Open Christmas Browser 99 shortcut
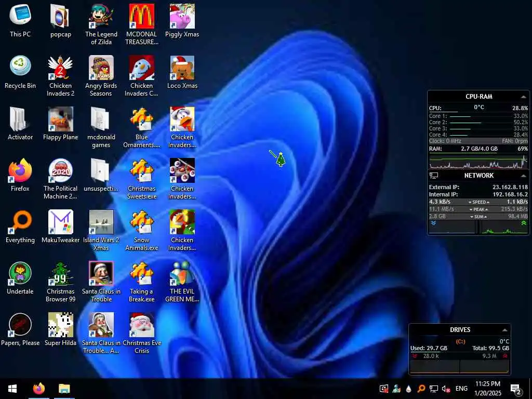The width and height of the screenshot is (532, 399). pyautogui.click(x=60, y=282)
